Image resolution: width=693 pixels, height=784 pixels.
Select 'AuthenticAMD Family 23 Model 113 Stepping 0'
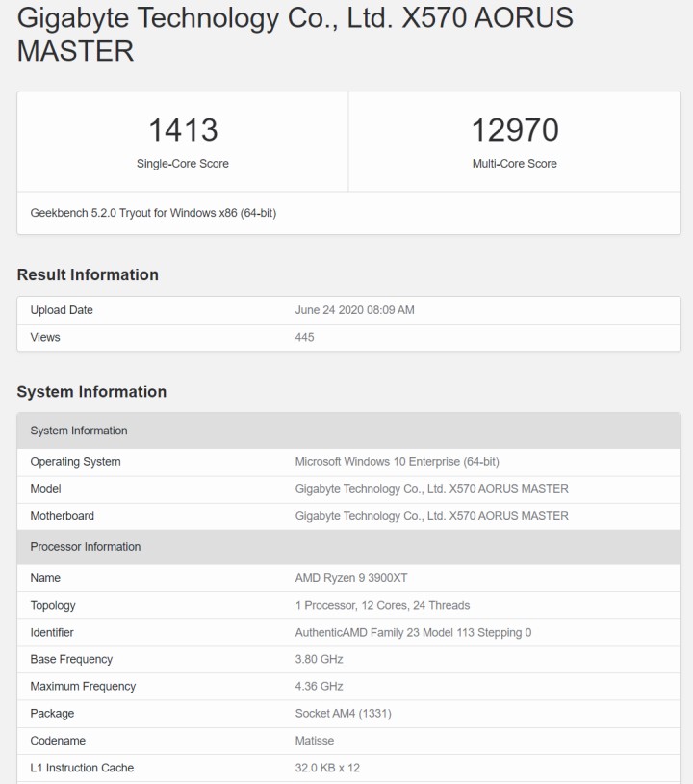pyautogui.click(x=413, y=633)
